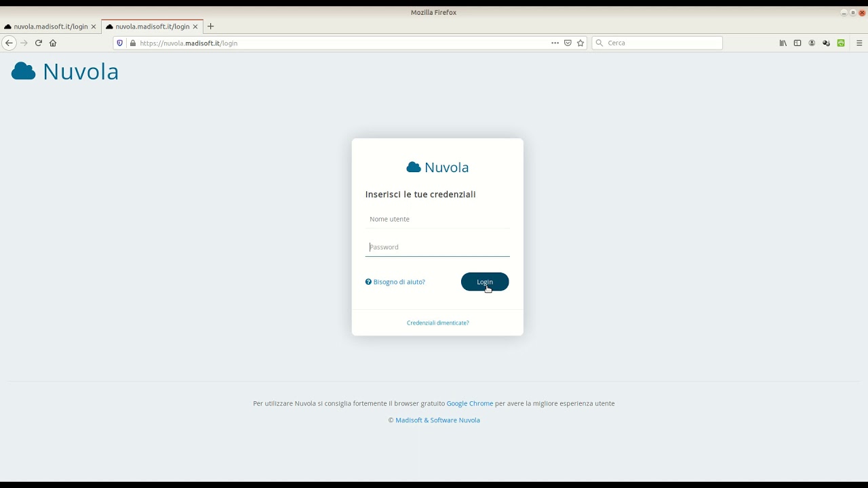Go back using the browser back arrow
This screenshot has height=488, width=868.
point(9,43)
